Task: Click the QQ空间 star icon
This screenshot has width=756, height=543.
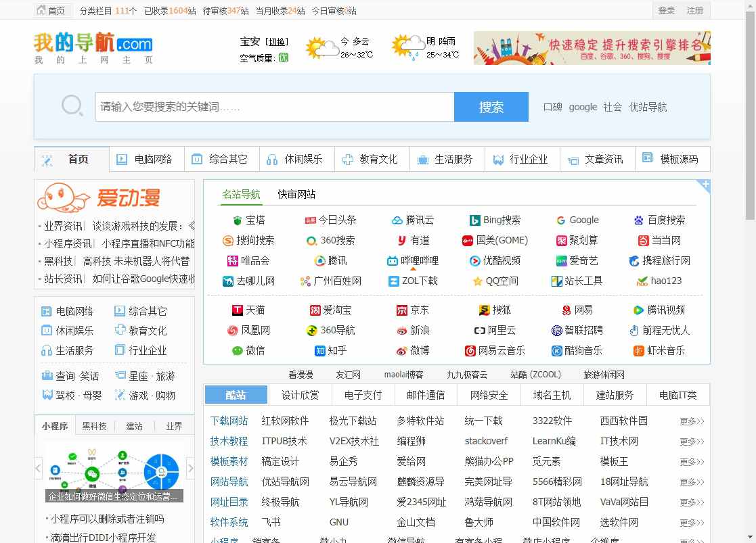Action: [x=478, y=281]
